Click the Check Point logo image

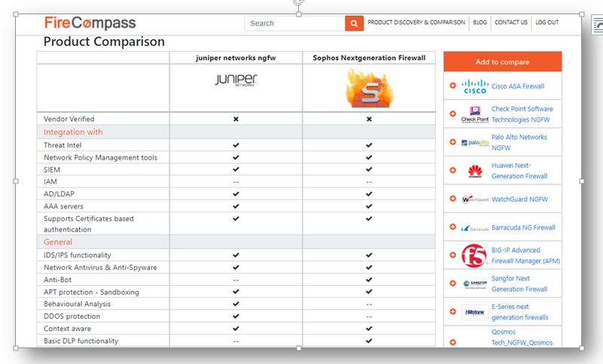(x=475, y=114)
